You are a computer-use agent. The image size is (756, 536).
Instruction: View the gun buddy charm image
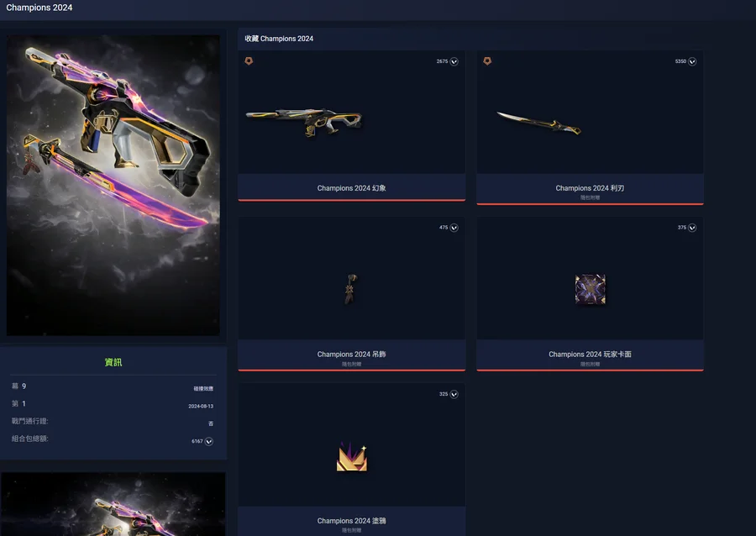351,289
